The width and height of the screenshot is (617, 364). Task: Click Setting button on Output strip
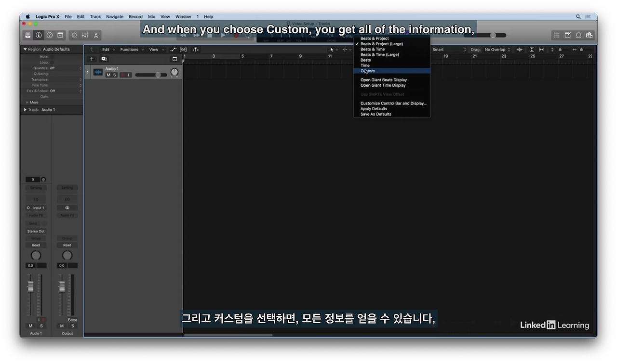[67, 188]
